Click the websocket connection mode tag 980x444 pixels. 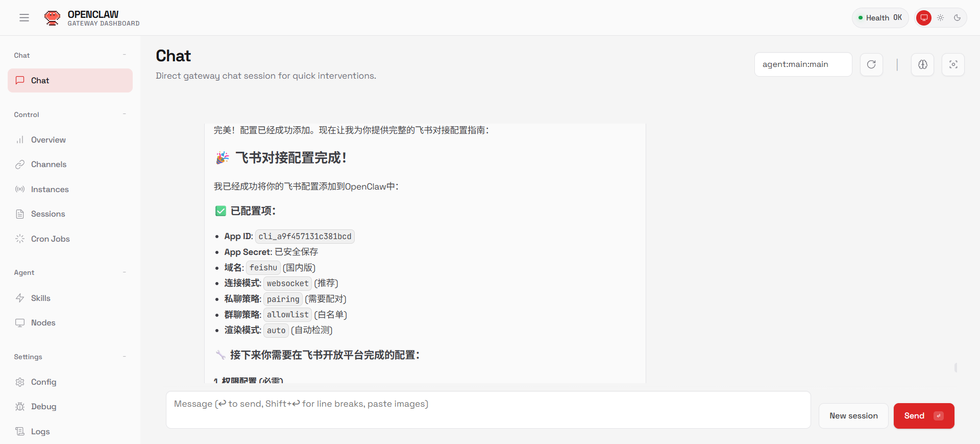(288, 284)
